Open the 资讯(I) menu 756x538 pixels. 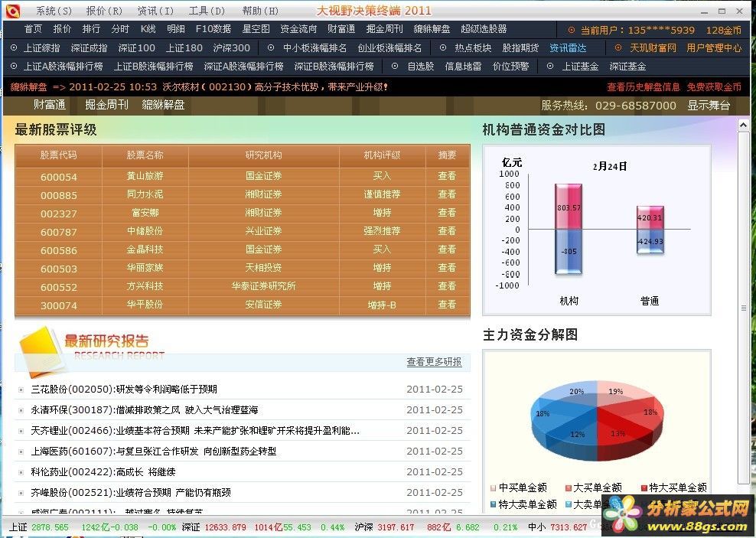[x=155, y=11]
